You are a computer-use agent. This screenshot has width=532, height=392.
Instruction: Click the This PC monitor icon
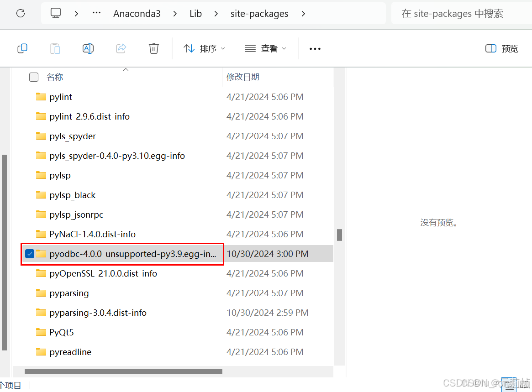[56, 13]
